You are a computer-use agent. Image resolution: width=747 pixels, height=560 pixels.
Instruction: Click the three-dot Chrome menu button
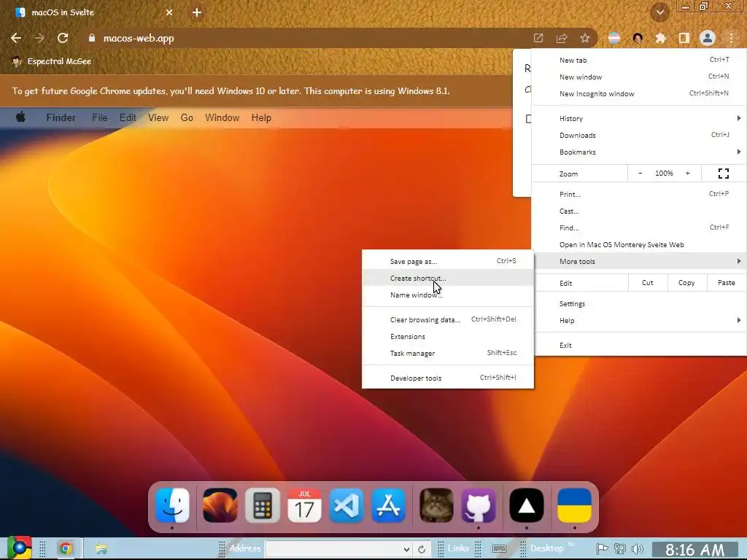pos(731,38)
